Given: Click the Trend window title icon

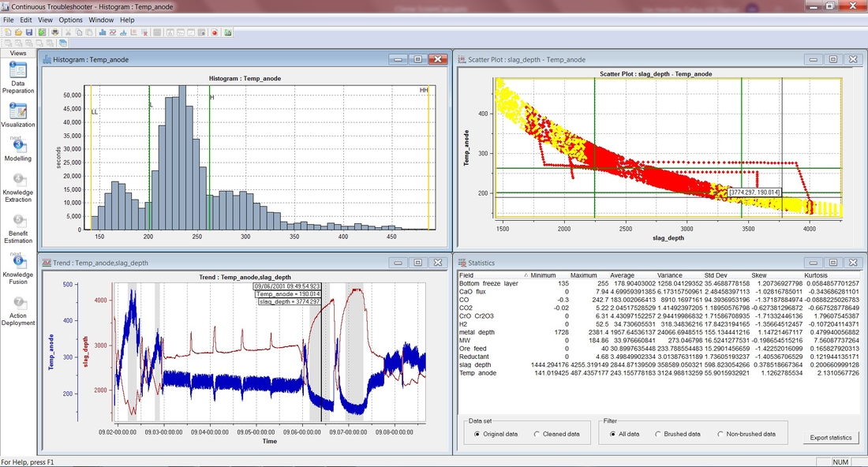Looking at the screenshot, I should click(x=47, y=263).
